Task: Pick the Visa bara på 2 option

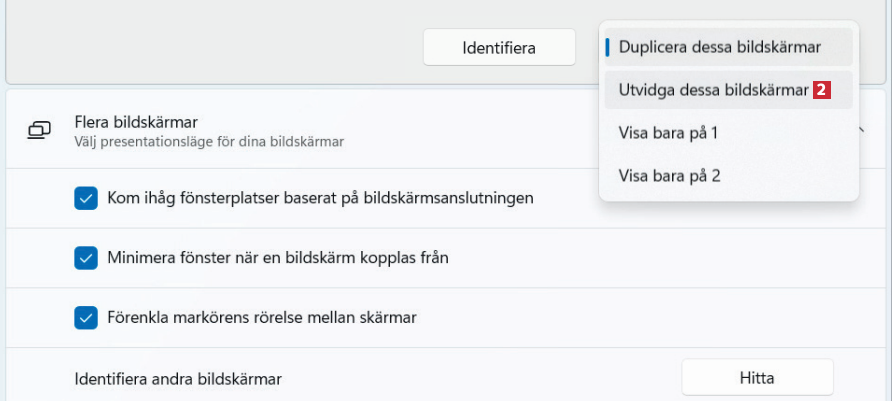Action: (669, 176)
